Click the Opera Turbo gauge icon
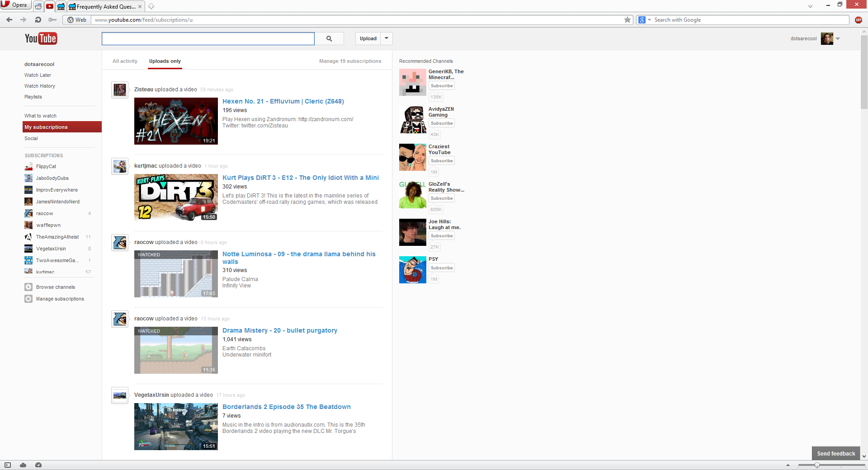 coord(38,465)
